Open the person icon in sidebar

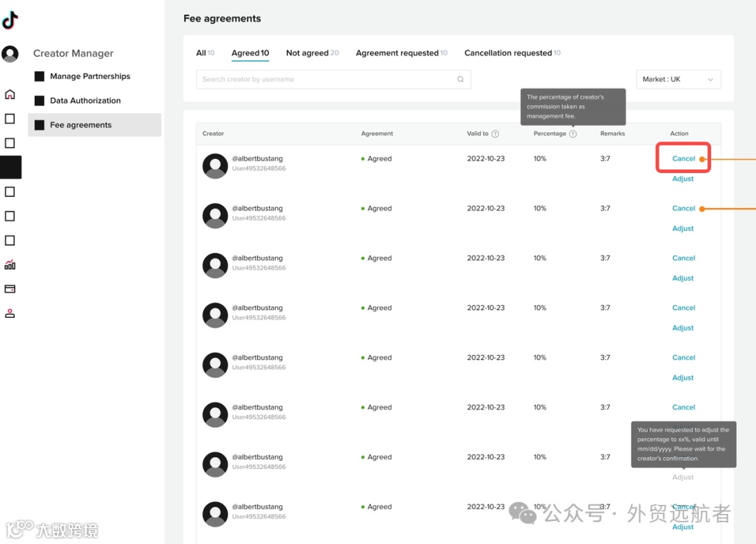pos(10,313)
